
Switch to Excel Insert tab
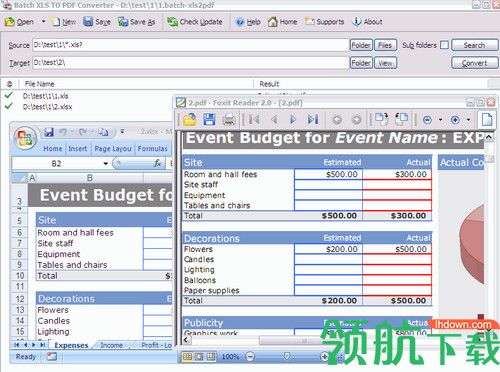(x=78, y=149)
